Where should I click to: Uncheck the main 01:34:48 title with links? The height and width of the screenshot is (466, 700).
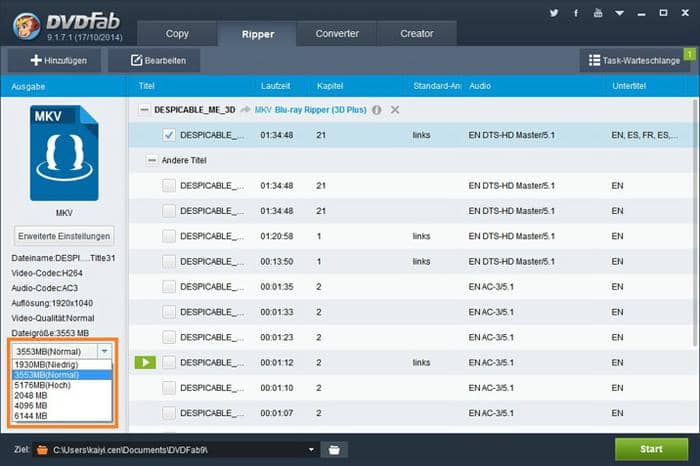coord(168,135)
